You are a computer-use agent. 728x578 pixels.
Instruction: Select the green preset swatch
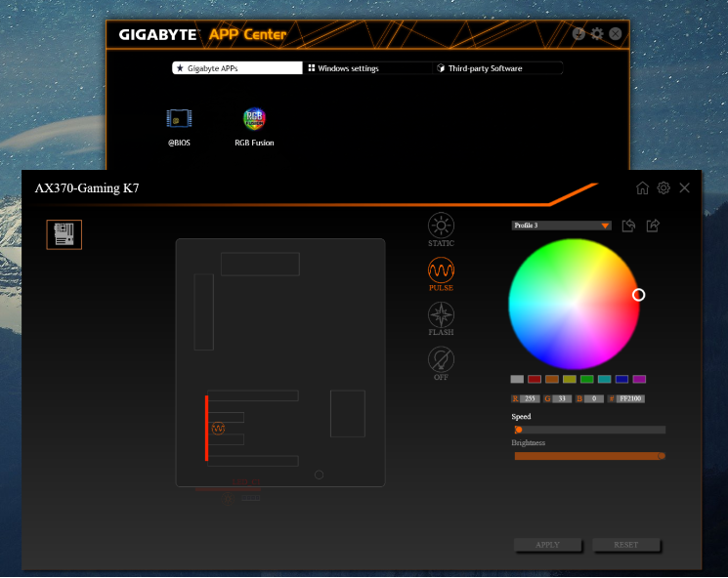(587, 379)
